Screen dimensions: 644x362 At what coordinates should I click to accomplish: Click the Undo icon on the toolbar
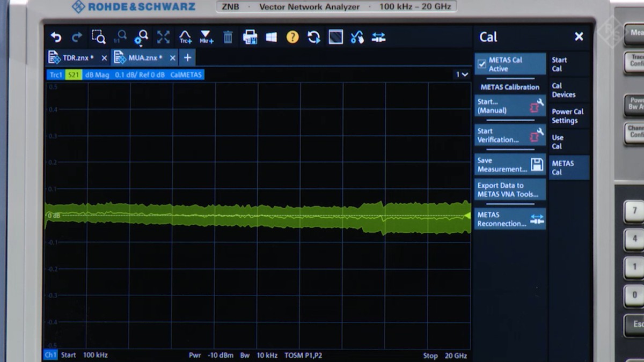click(56, 37)
